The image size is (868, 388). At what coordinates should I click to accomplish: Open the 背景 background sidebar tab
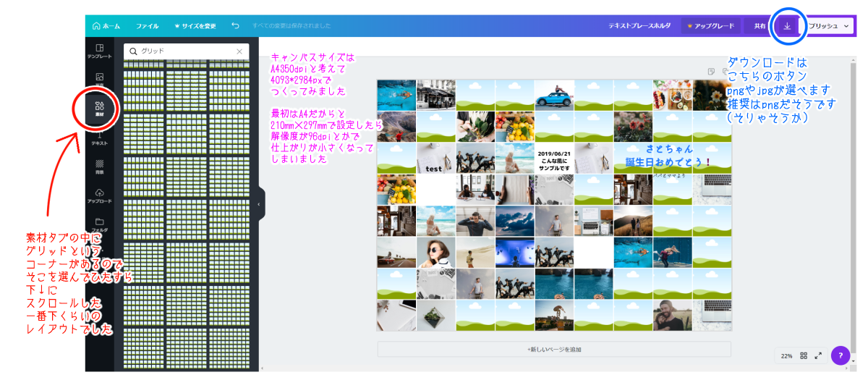(x=99, y=167)
